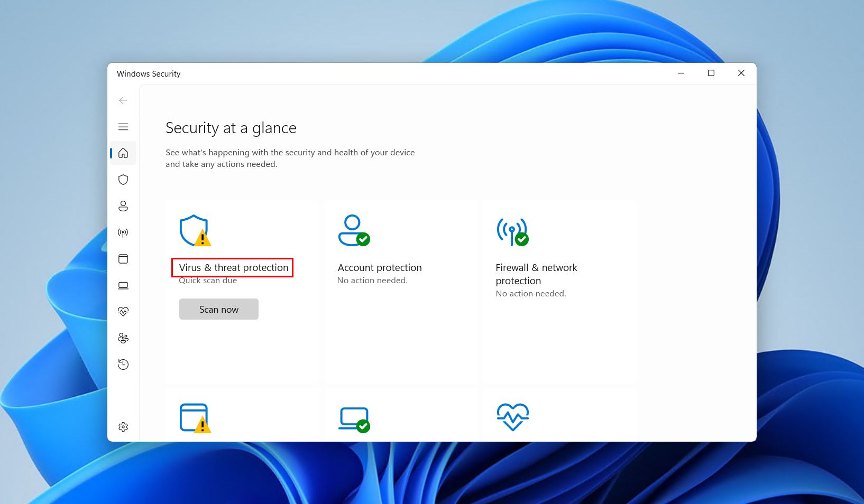Click the 'Quick scan due' status text

pyautogui.click(x=208, y=281)
